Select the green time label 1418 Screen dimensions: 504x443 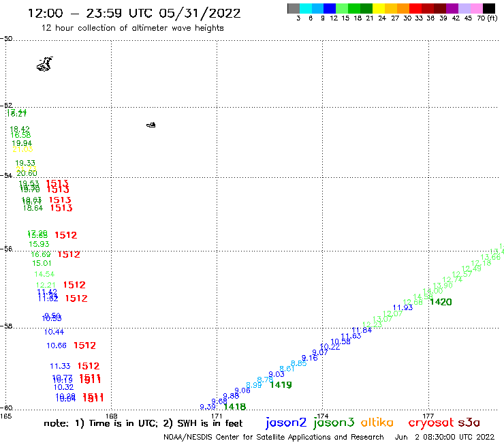coord(235,407)
